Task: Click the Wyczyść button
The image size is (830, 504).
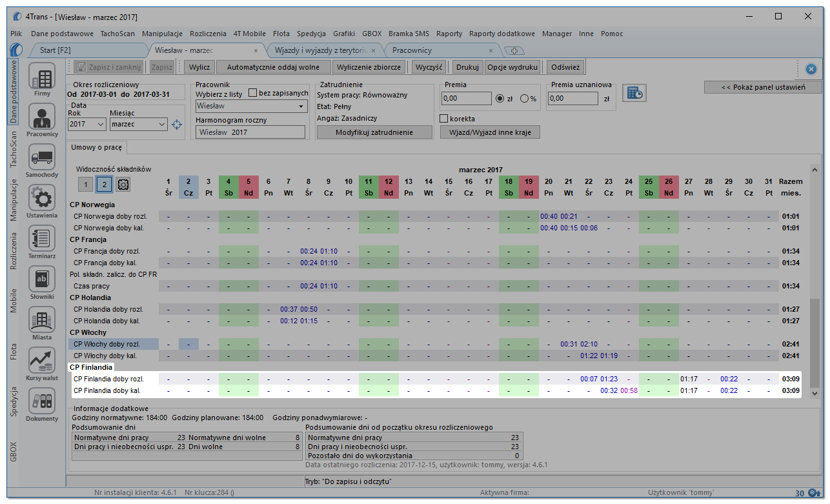Action: click(x=430, y=66)
